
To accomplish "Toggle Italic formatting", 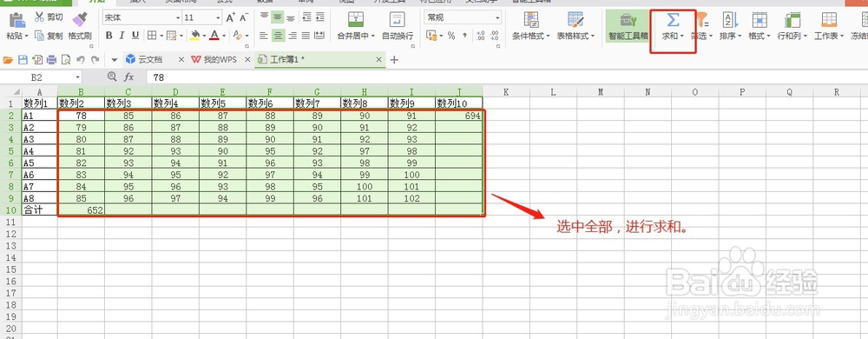I will coord(122,36).
